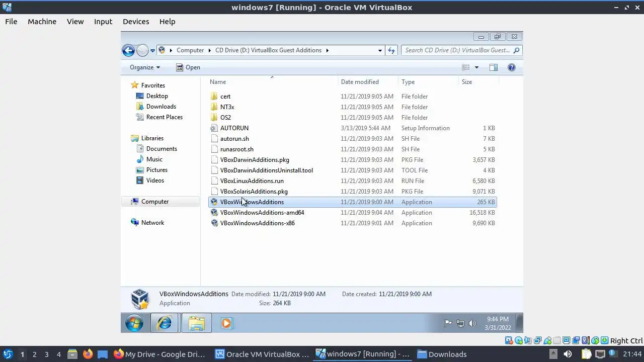Open VirtualBox View menu
This screenshot has height=362, width=644.
click(75, 22)
